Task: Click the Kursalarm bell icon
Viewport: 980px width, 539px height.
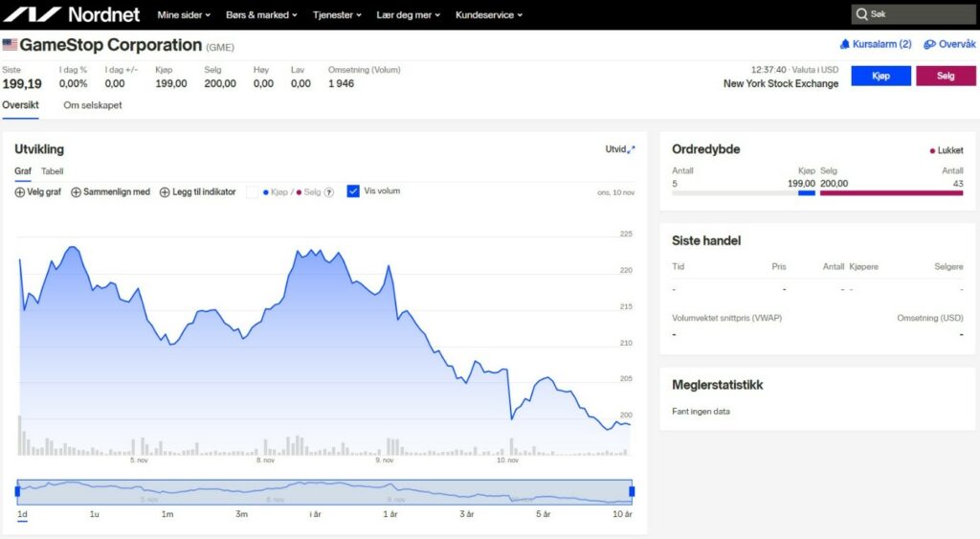Action: 844,44
